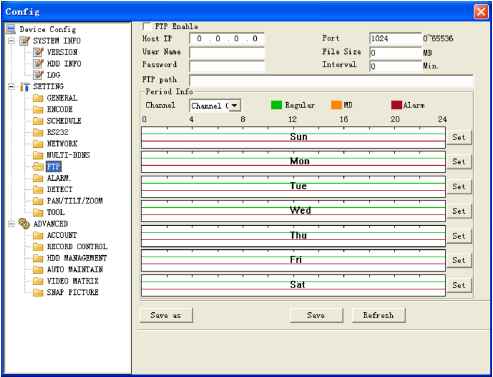Click the Password input field
This screenshot has height=377, width=493.
point(227,66)
